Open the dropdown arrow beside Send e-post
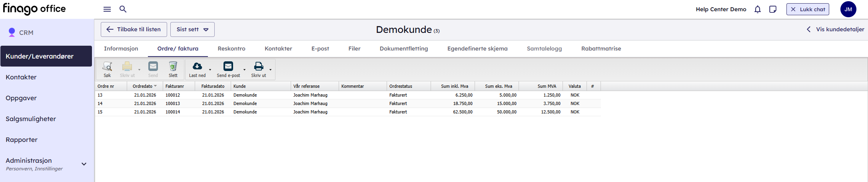The height and width of the screenshot is (182, 868). point(245,70)
